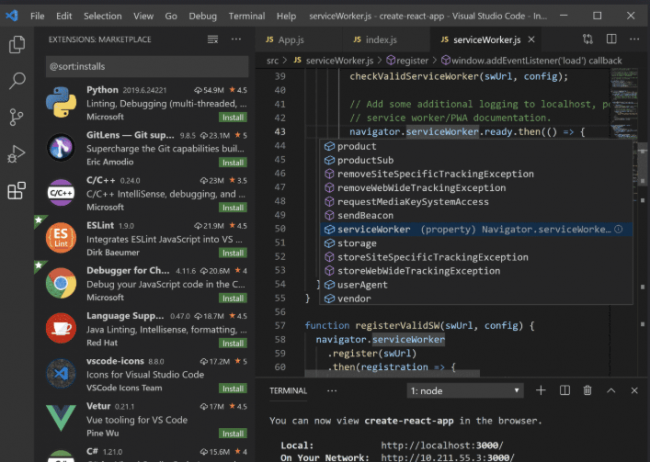Kill terminal with trash icon
This screenshot has height=462, width=650.
pyautogui.click(x=587, y=390)
